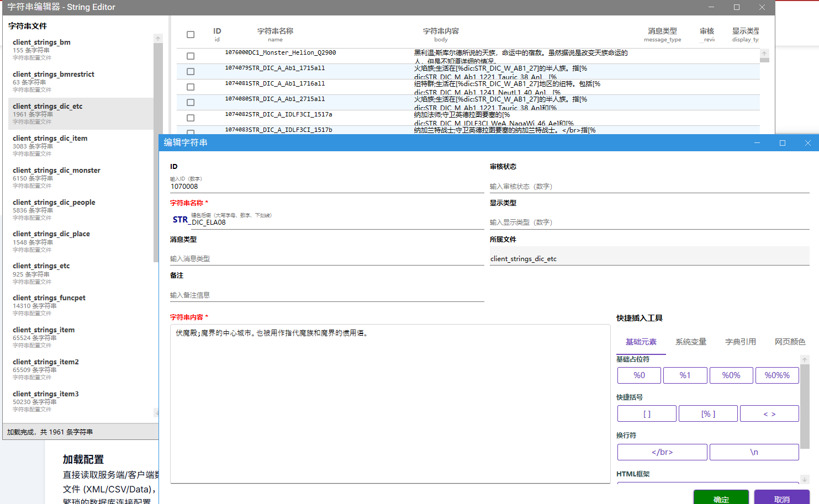
Task: Insert angle brackets < >
Action: coord(769,413)
